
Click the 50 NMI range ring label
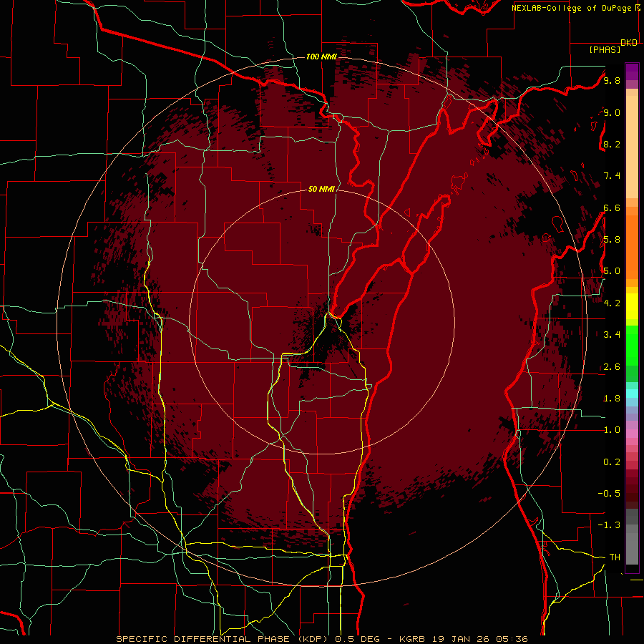point(321,189)
